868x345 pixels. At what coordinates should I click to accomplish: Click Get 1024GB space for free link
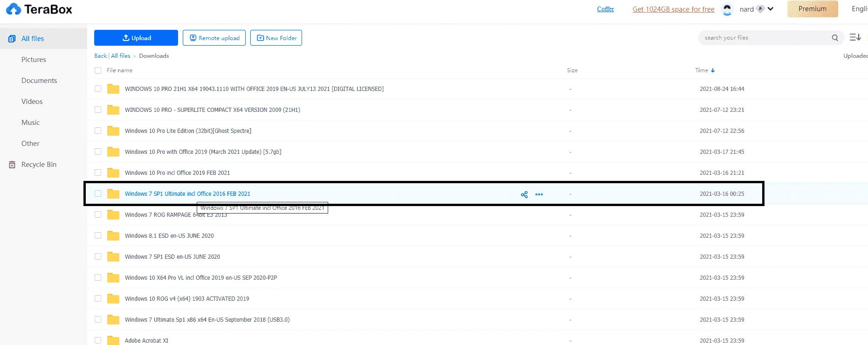tap(673, 9)
